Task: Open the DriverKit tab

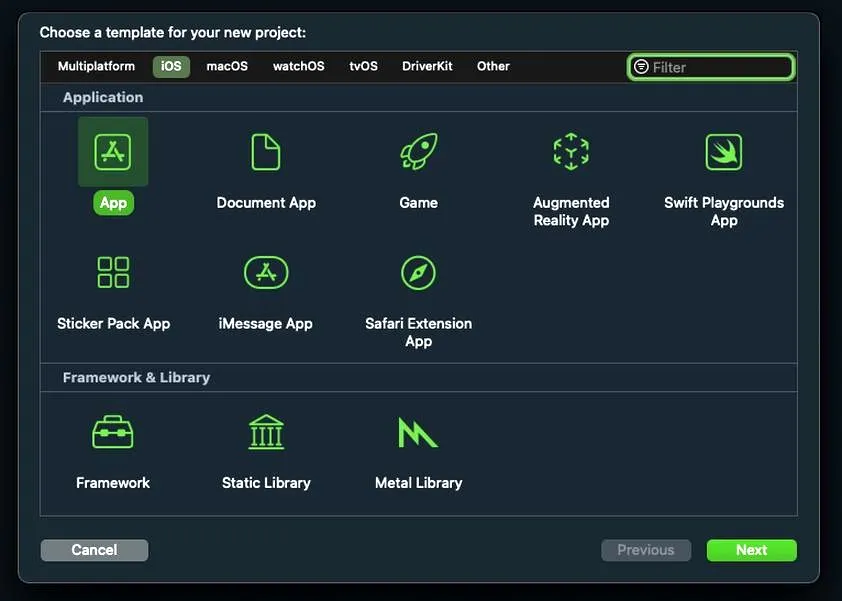Action: [427, 66]
